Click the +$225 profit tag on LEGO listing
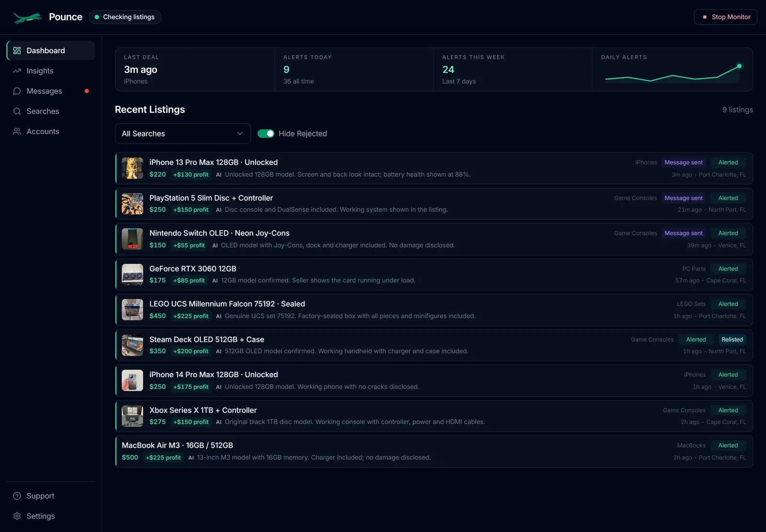 (x=191, y=316)
